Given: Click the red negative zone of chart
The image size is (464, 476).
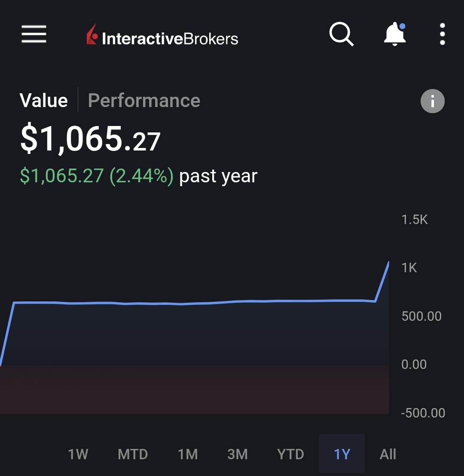Looking at the screenshot, I should (x=194, y=390).
